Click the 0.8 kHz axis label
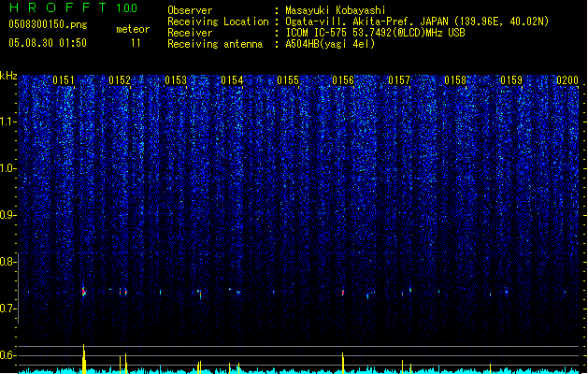The image size is (588, 374). coord(7,262)
